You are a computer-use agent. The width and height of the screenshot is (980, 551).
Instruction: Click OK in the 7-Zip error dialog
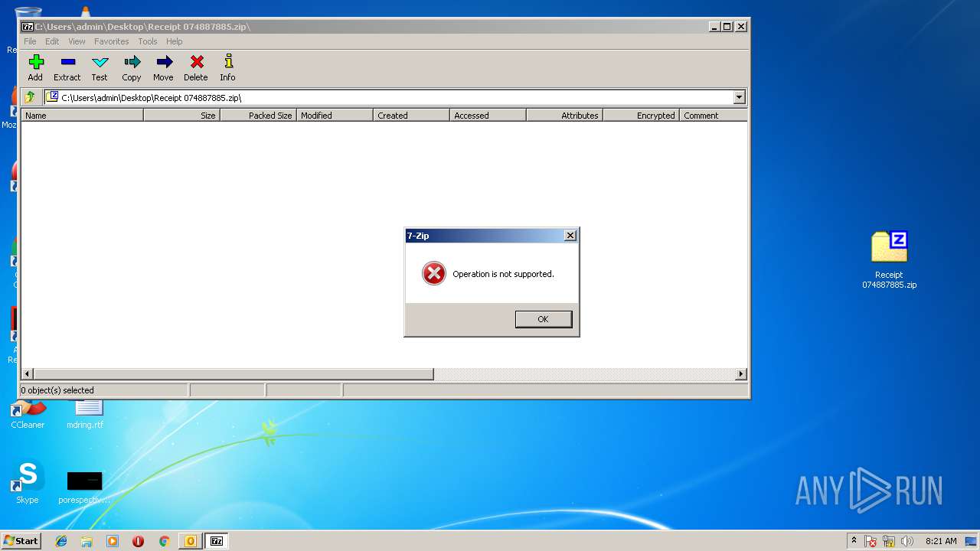(544, 319)
